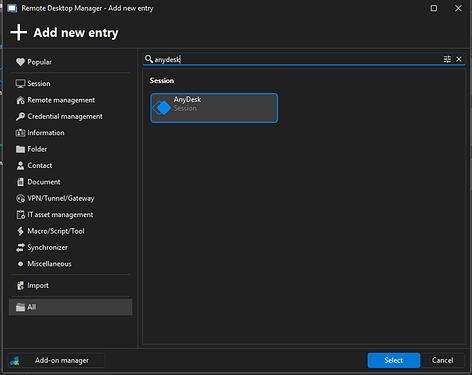Click the Credential management key icon

pos(20,116)
